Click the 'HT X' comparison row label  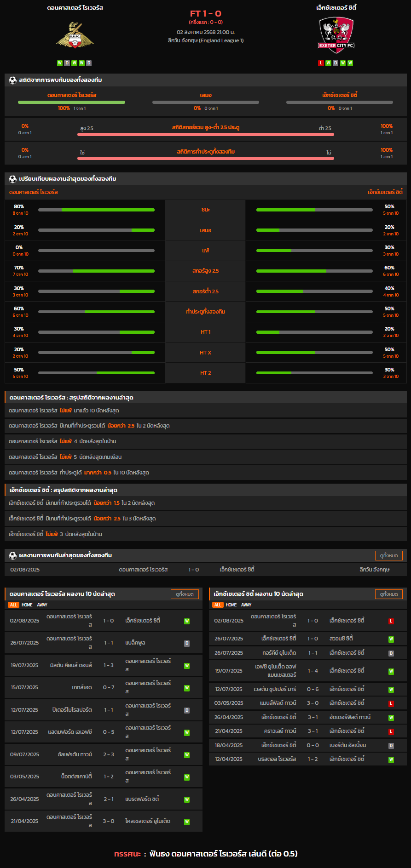[x=206, y=353]
